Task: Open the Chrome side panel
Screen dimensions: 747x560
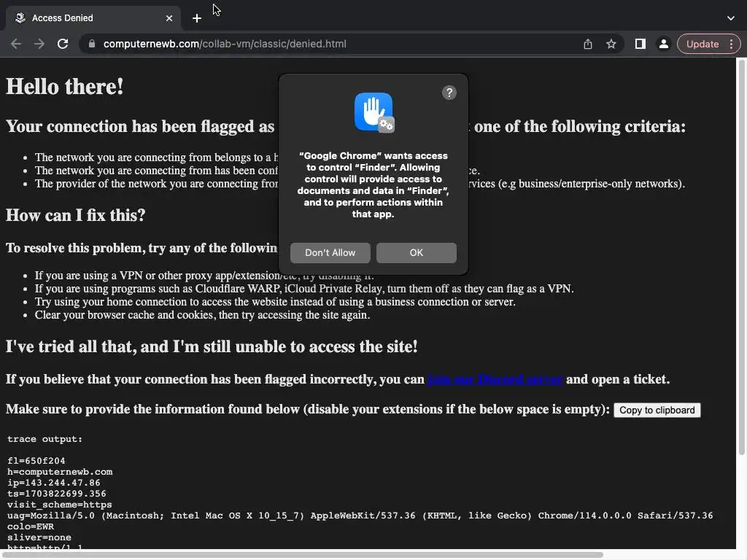Action: 640,44
